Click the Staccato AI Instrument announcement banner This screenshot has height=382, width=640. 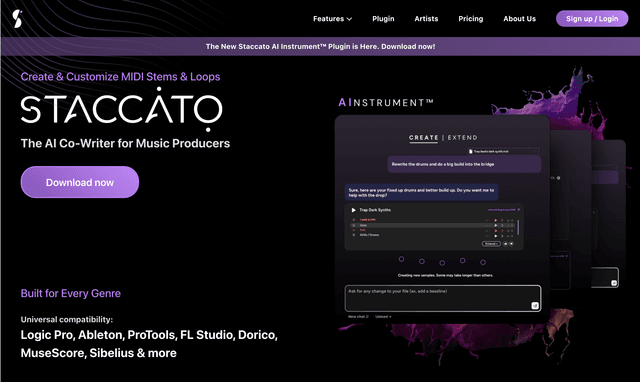point(320,47)
